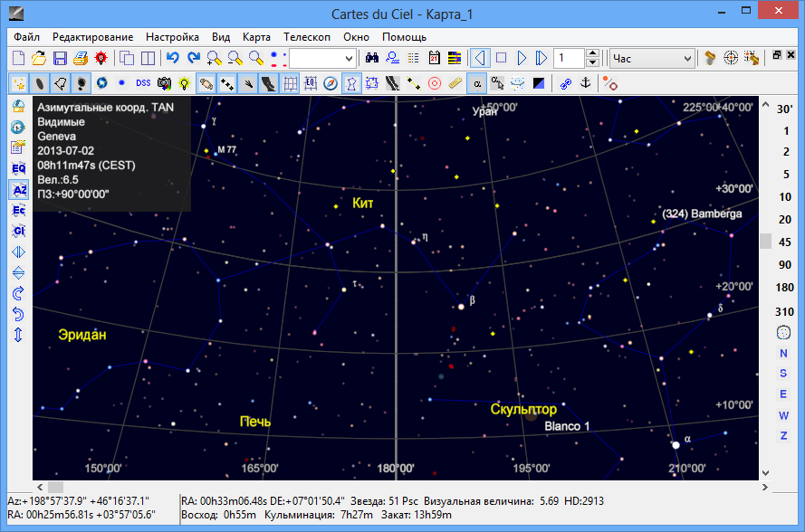Expand the empty search combo box
The width and height of the screenshot is (805, 532).
(347, 59)
